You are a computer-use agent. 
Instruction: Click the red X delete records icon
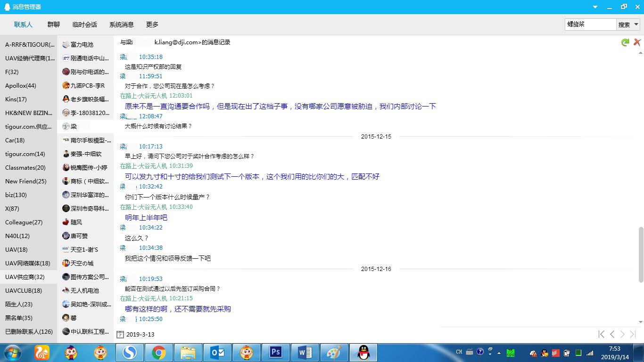point(637,42)
